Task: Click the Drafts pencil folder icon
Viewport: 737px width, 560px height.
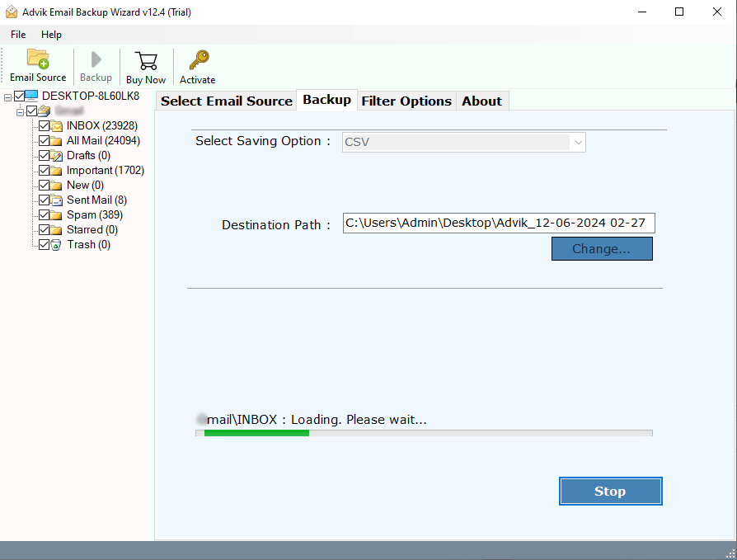Action: click(56, 156)
